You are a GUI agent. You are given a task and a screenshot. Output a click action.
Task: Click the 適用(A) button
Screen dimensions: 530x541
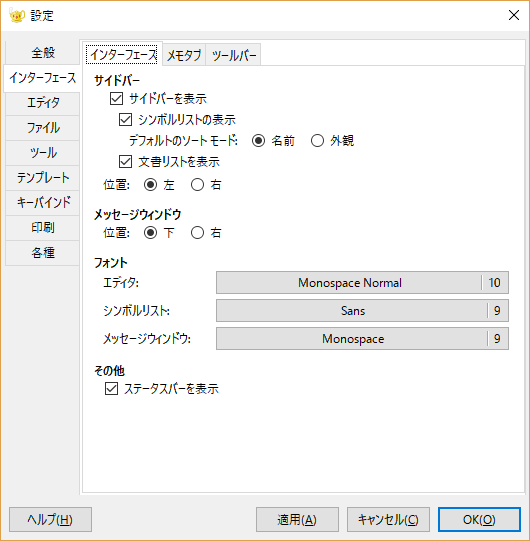click(297, 519)
